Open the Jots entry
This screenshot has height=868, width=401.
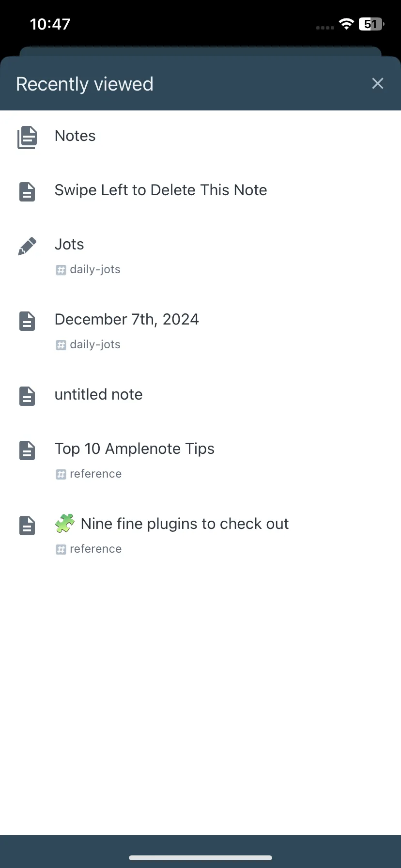200,256
